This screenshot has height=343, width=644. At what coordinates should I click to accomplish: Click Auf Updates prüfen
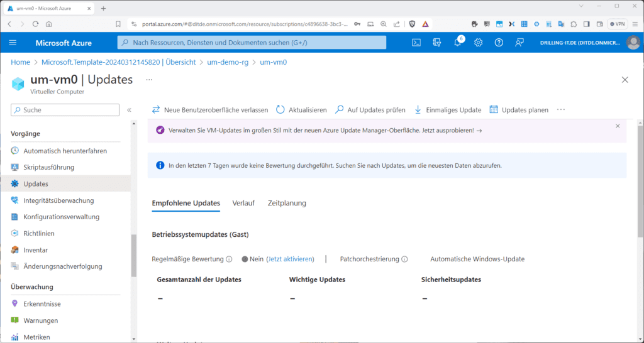(370, 110)
